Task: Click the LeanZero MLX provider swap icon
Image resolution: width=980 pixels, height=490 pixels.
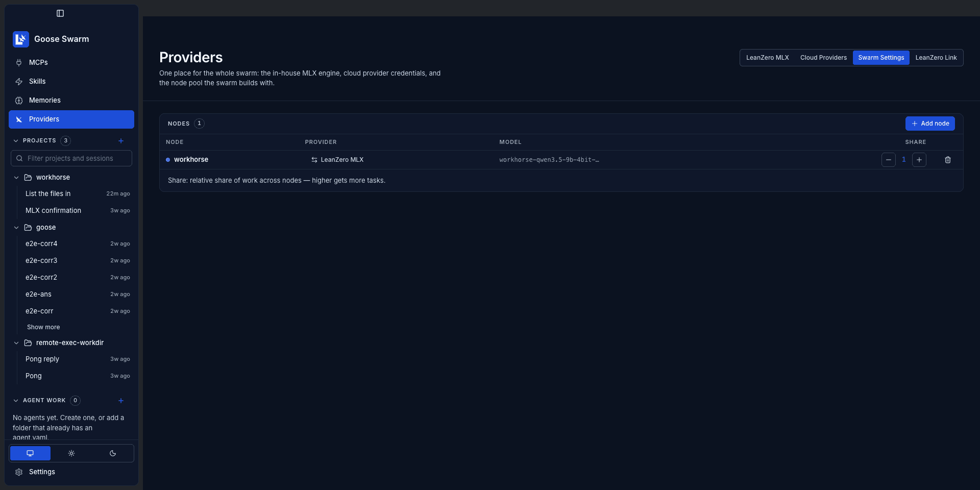Action: coord(314,160)
